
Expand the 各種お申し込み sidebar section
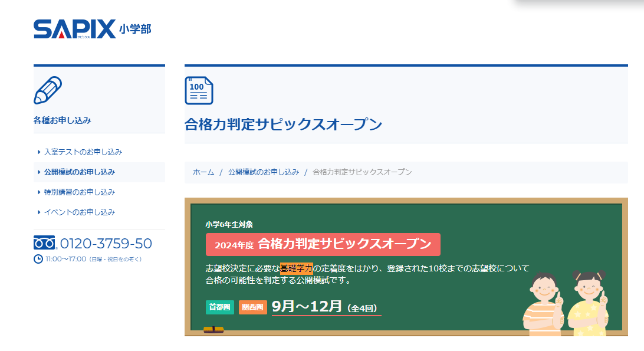(x=63, y=119)
